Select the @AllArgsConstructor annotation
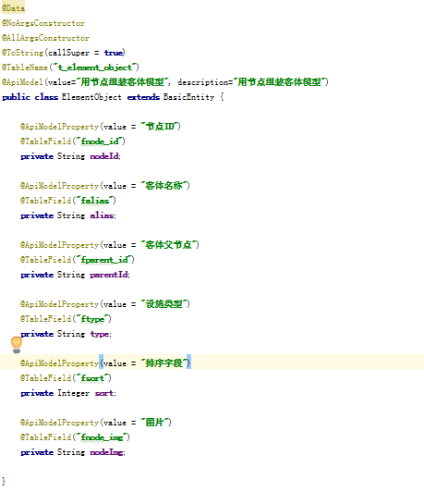424x504 pixels. tap(45, 38)
